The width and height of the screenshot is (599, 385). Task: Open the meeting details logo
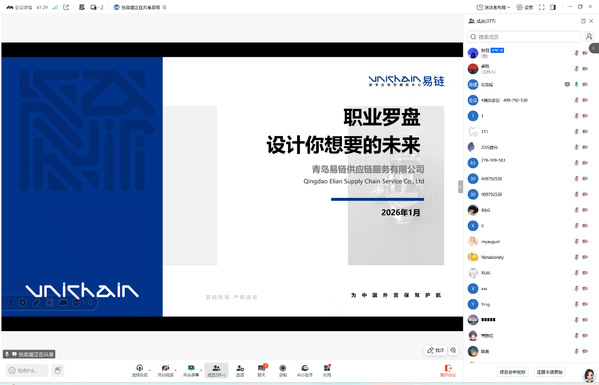pyautogui.click(x=10, y=7)
